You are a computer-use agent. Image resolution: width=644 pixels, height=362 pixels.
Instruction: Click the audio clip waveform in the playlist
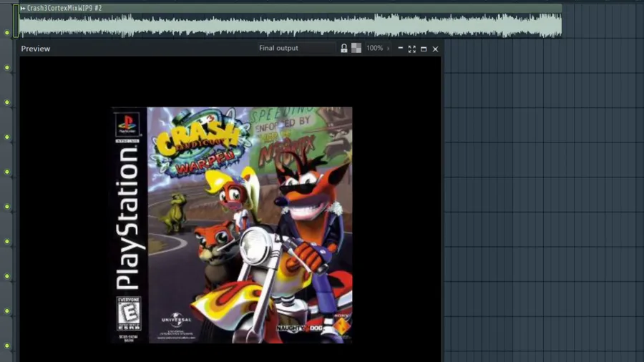click(x=291, y=25)
